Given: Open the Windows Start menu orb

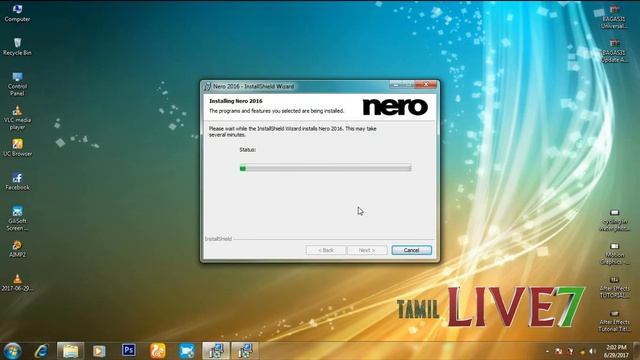Looking at the screenshot, I should [12, 351].
